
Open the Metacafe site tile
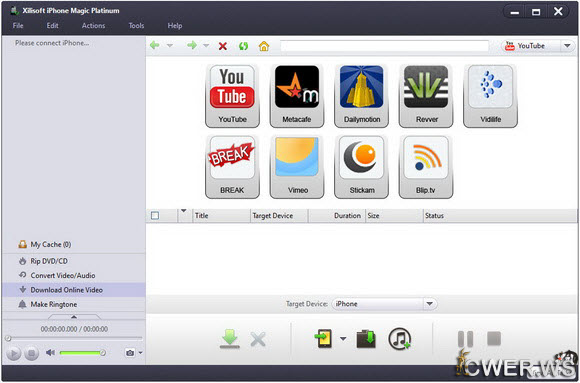[297, 96]
